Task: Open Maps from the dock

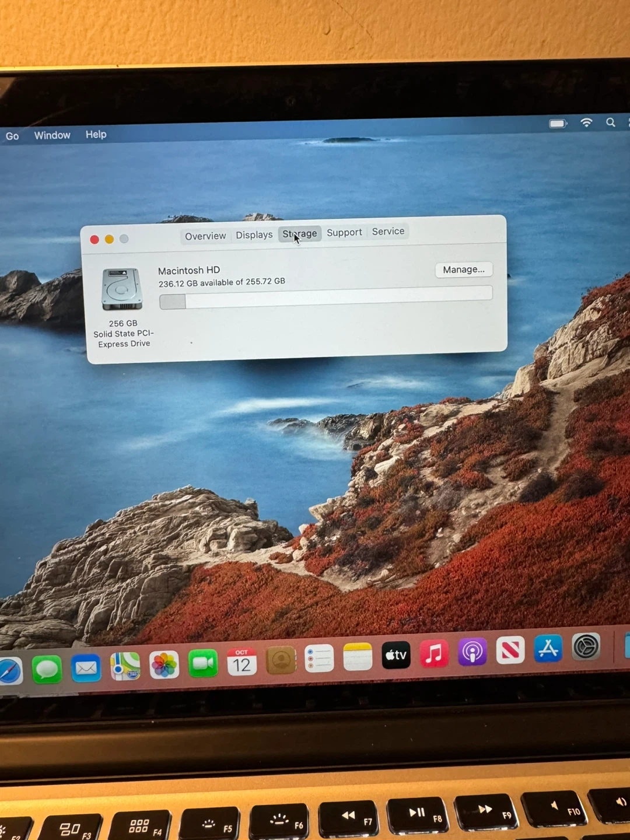Action: (x=125, y=666)
